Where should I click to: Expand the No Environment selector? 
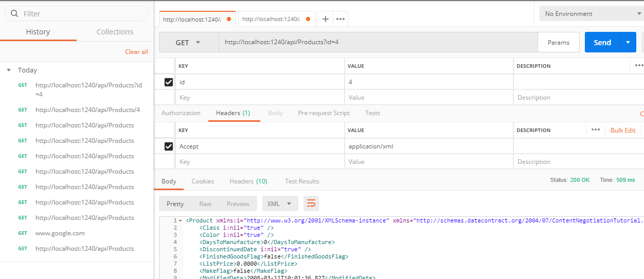click(590, 14)
